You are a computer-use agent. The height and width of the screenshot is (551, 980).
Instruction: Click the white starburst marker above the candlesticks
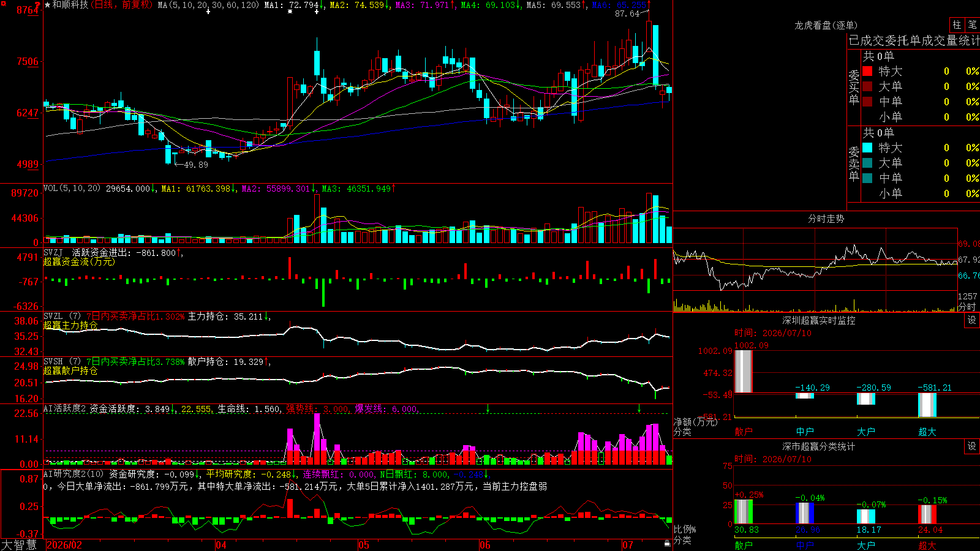(x=290, y=12)
